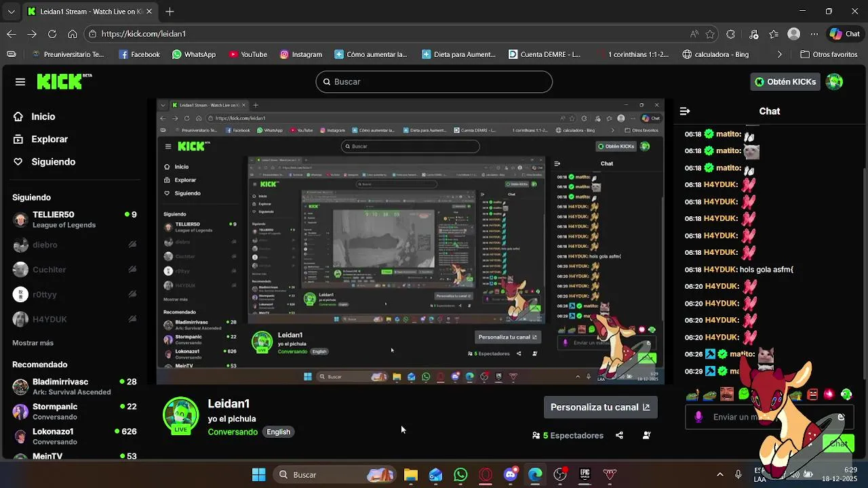Click Personaliza tu canal button
Viewport: 868px width, 488px height.
click(600, 407)
